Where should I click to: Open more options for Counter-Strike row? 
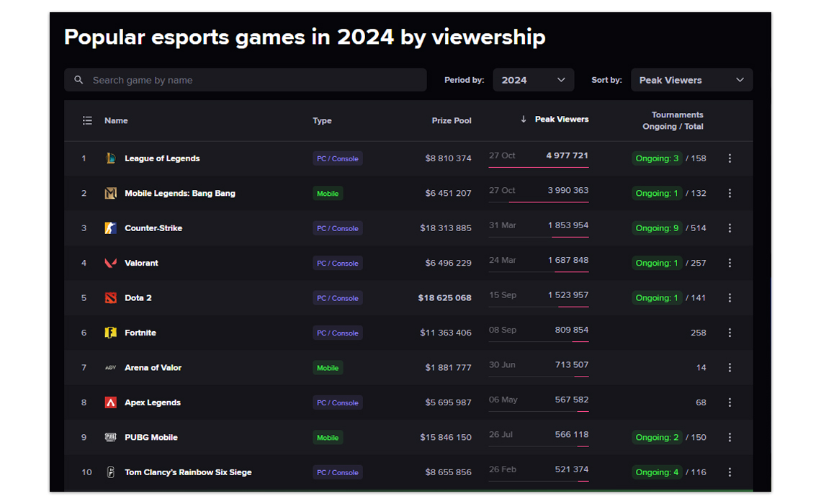(730, 228)
